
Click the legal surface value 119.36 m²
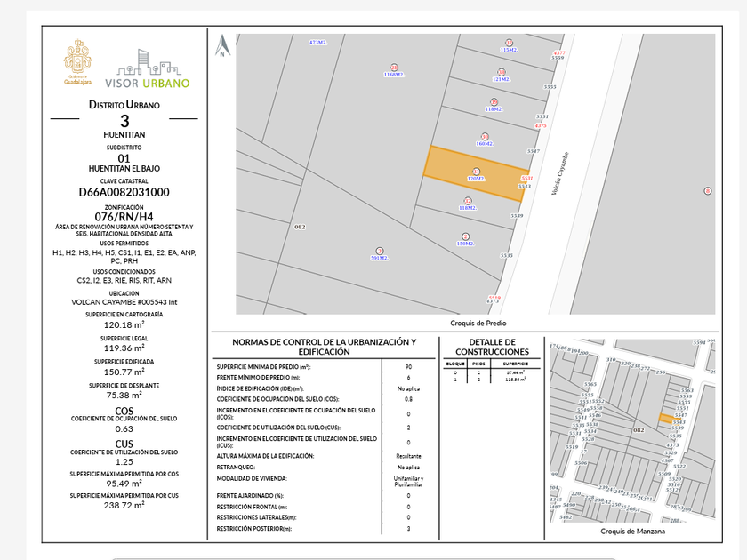124,348
